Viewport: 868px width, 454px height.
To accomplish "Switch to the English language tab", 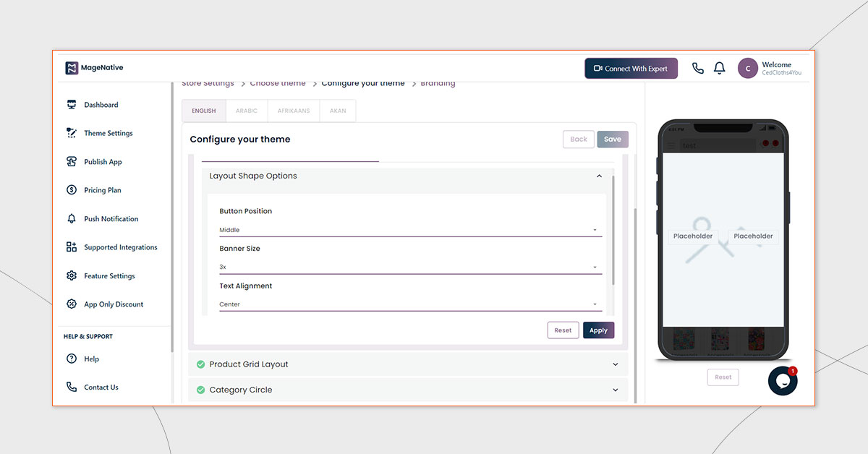I will click(204, 111).
